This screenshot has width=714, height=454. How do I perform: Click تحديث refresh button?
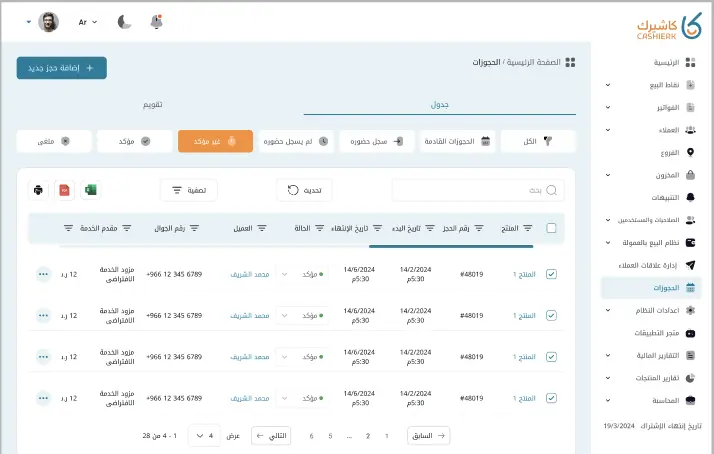(304, 190)
